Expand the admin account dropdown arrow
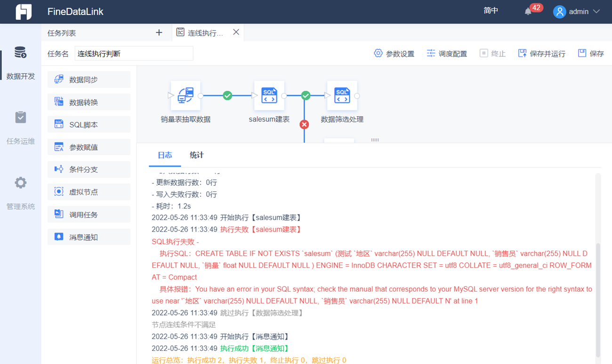This screenshot has height=364, width=612. click(x=596, y=12)
